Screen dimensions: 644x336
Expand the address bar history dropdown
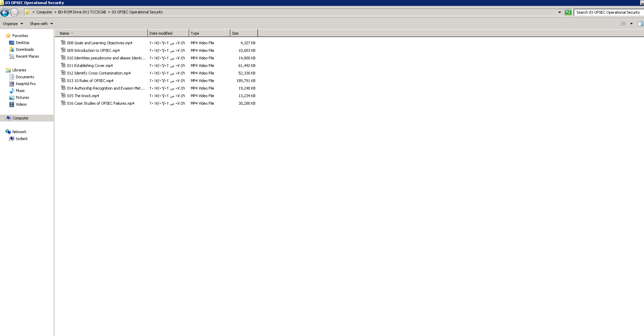[560, 12]
